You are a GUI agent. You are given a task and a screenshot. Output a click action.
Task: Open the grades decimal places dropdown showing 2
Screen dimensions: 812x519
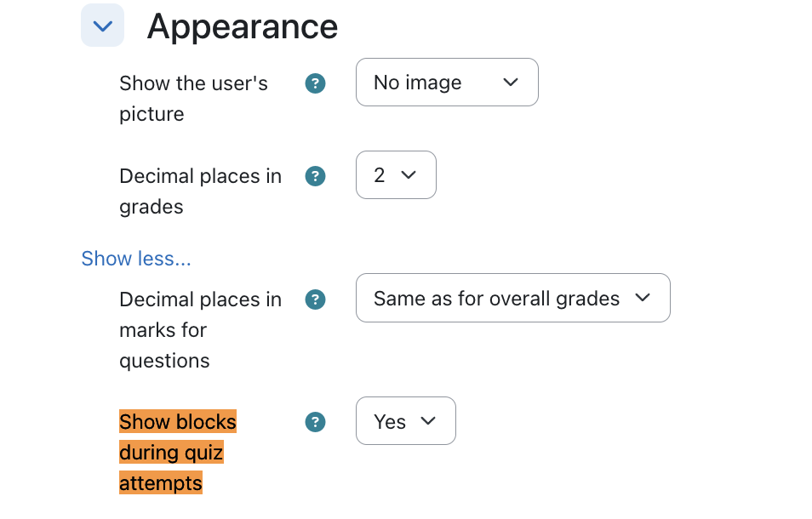[x=396, y=175]
